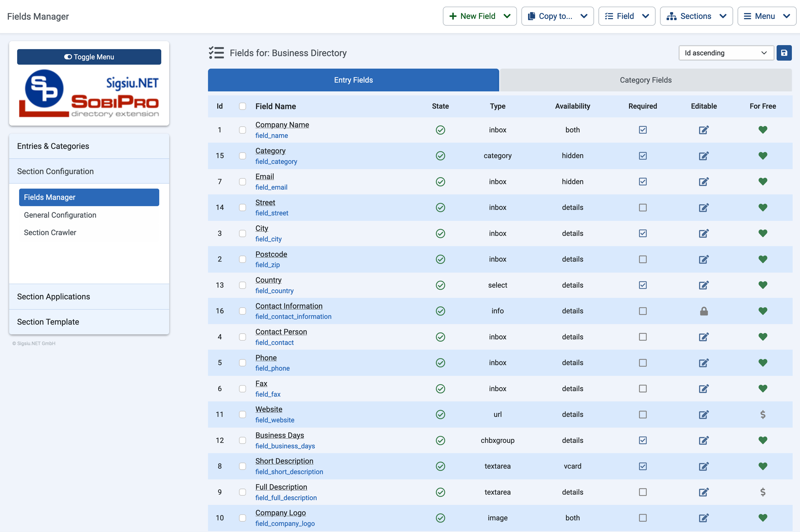Click editable icon in Fax row
The image size is (800, 532).
(x=703, y=388)
